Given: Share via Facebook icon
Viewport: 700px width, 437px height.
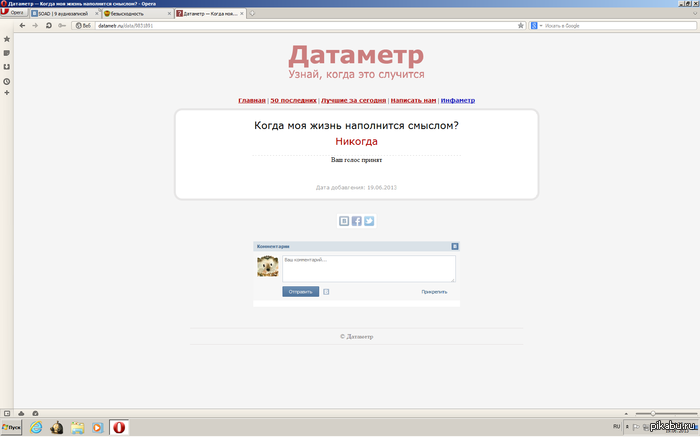Looking at the screenshot, I should click(356, 221).
